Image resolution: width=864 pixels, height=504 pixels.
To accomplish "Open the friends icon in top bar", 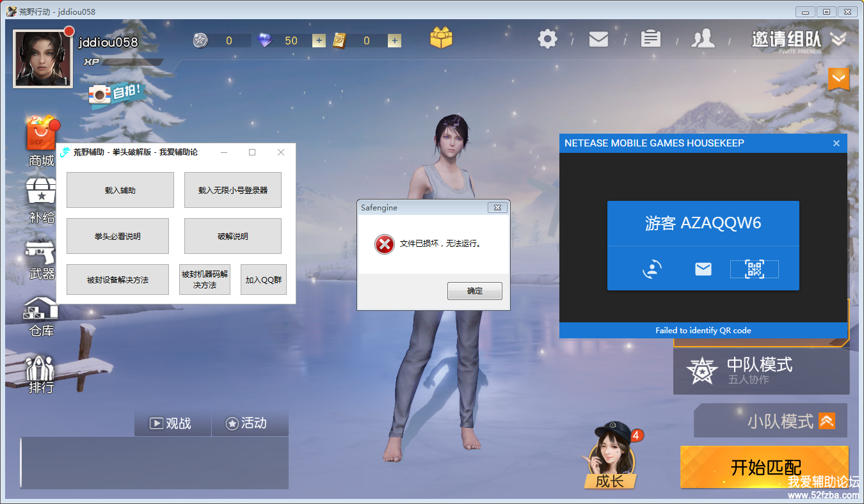I will click(x=703, y=39).
